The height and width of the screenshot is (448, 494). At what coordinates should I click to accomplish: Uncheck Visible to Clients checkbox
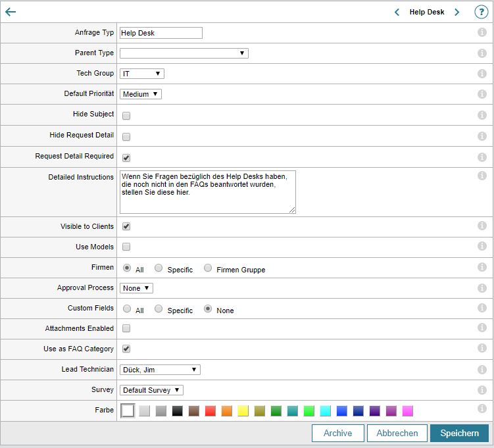(126, 226)
